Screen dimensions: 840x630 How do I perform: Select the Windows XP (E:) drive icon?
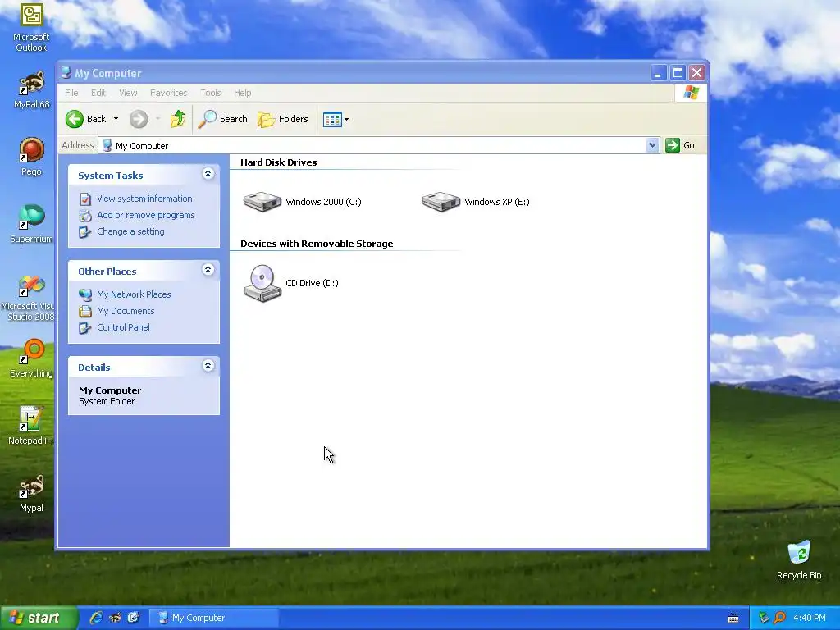click(x=441, y=202)
